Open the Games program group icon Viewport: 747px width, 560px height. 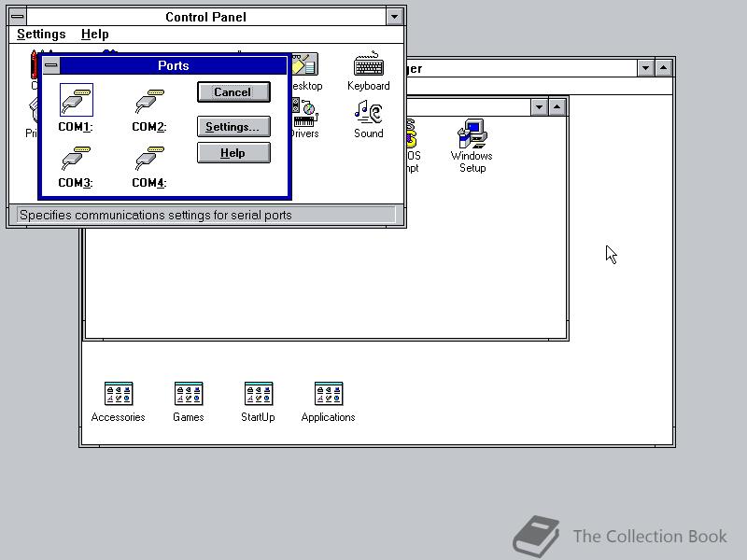coord(189,402)
